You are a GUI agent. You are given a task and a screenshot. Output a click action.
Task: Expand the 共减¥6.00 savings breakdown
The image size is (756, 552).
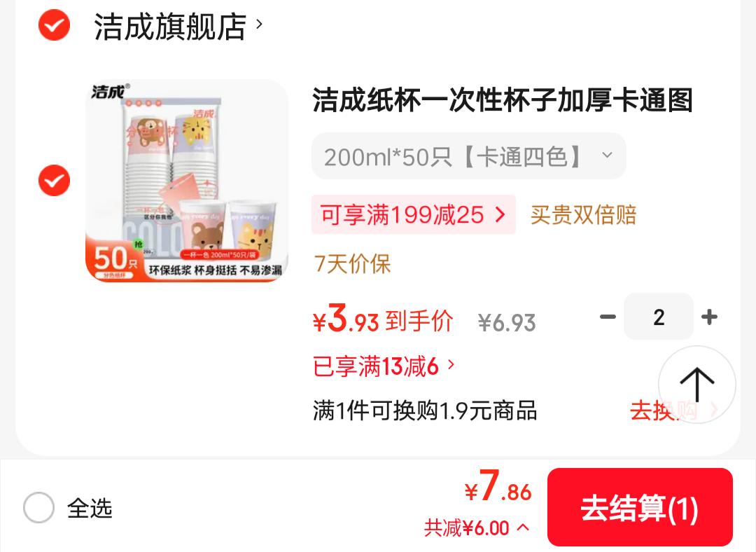point(477,528)
